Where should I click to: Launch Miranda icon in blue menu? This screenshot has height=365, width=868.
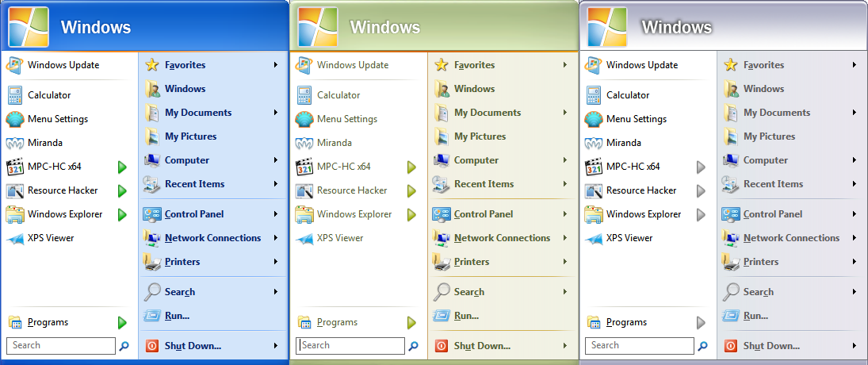click(15, 143)
